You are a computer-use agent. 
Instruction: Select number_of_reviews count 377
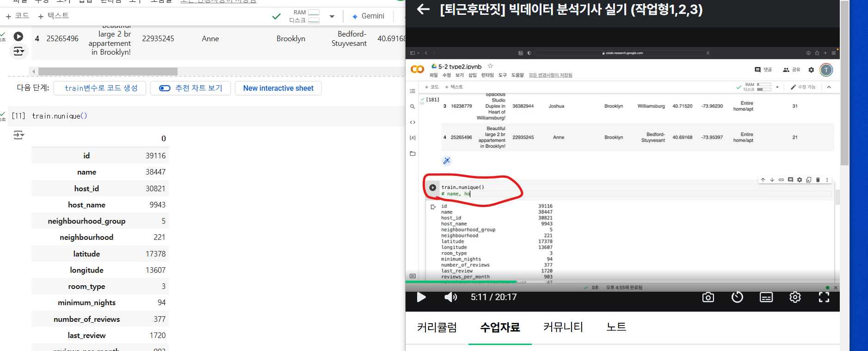click(160, 319)
